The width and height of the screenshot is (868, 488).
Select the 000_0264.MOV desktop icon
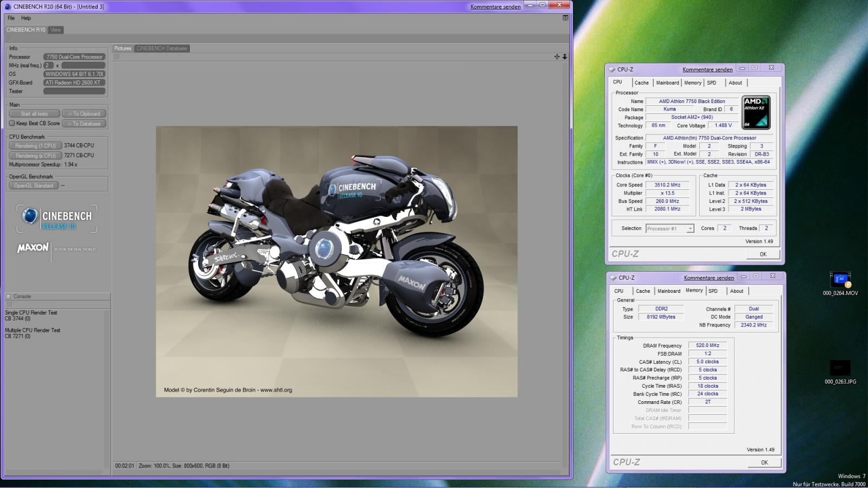click(x=840, y=284)
